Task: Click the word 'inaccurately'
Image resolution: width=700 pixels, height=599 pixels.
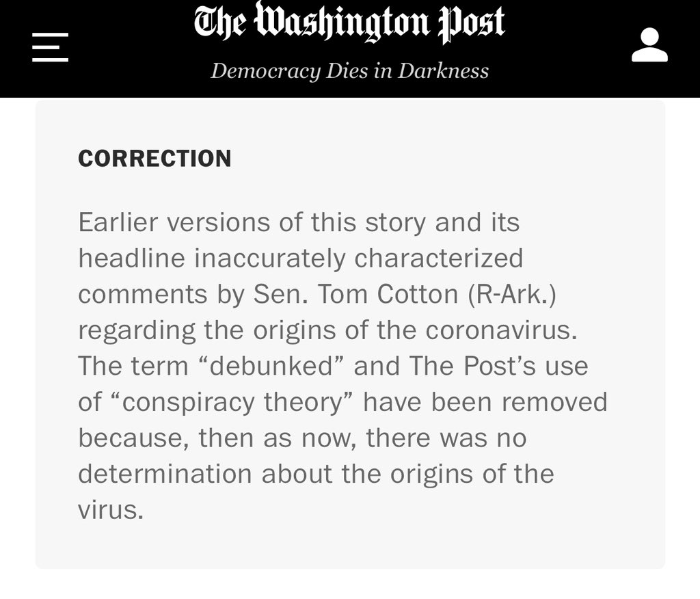Action: click(x=269, y=259)
